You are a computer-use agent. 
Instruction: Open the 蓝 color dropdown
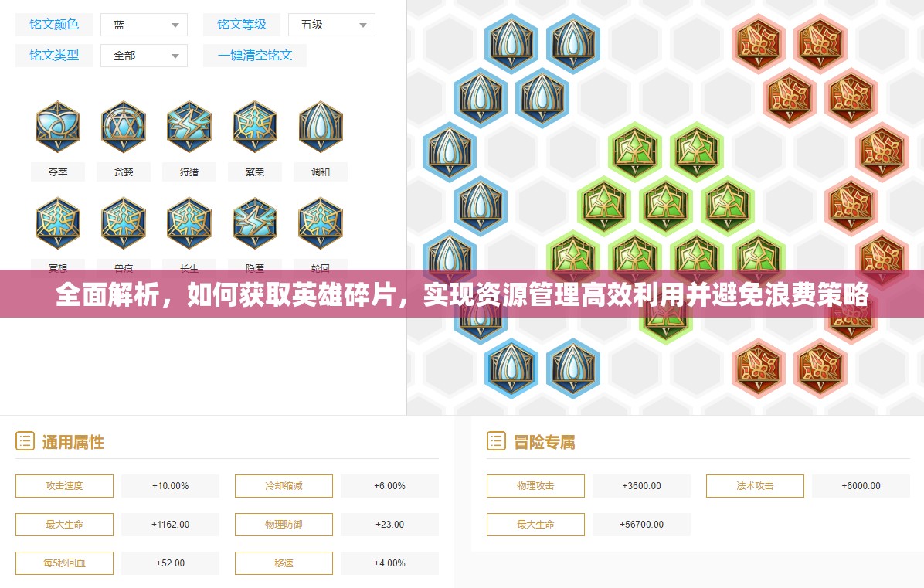144,24
